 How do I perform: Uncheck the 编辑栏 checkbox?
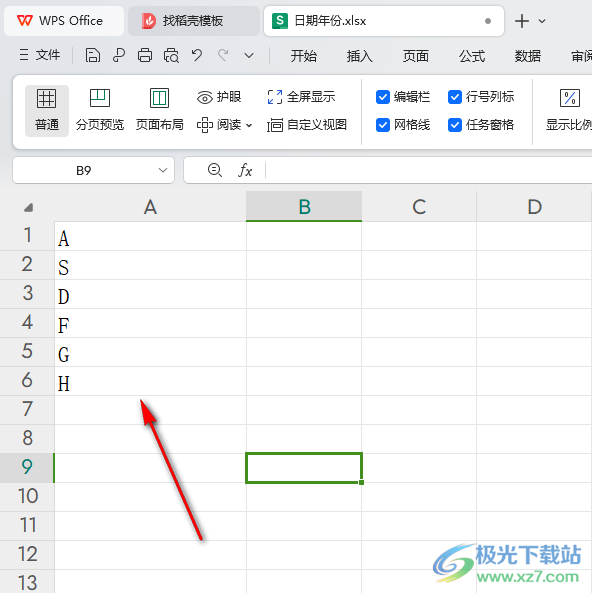[383, 97]
